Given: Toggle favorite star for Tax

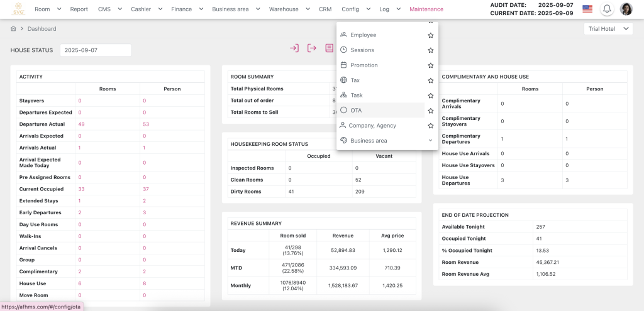Looking at the screenshot, I should (x=430, y=80).
